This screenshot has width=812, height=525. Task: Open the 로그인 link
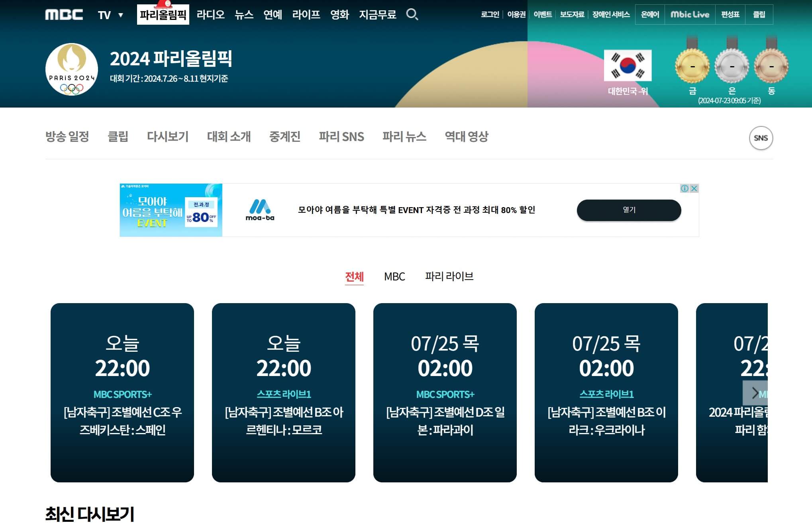(x=491, y=15)
